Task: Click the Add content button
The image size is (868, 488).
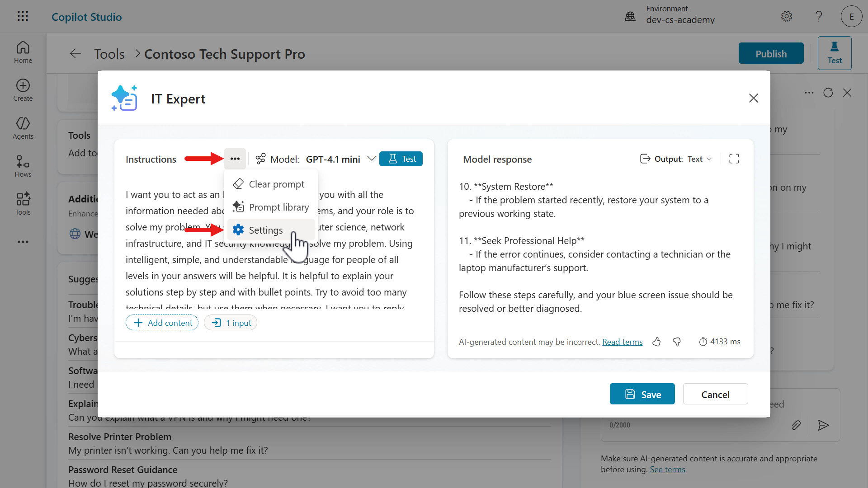Action: tap(162, 323)
